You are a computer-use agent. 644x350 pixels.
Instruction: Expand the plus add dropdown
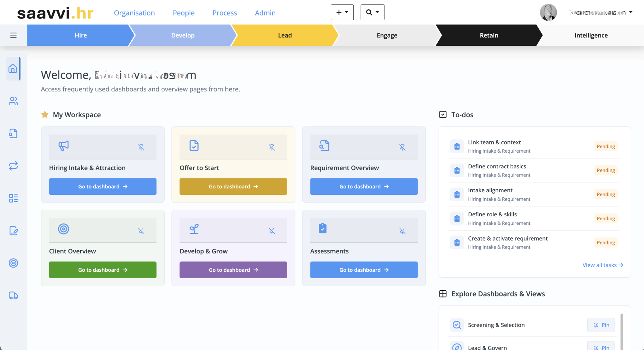(x=342, y=13)
